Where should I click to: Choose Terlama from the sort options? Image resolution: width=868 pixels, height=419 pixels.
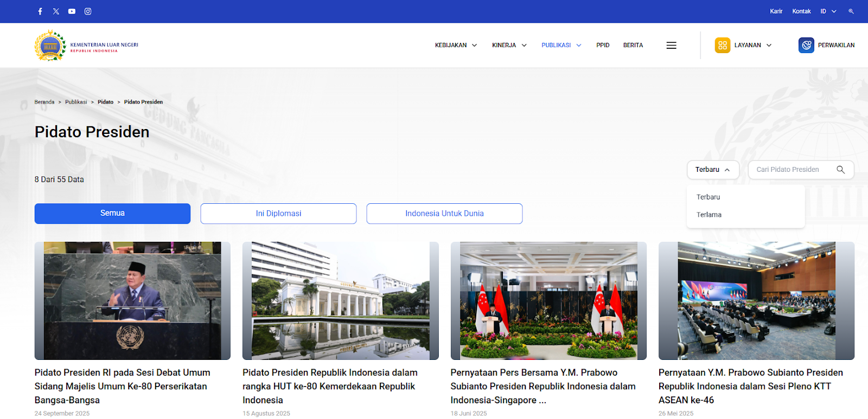pos(709,215)
